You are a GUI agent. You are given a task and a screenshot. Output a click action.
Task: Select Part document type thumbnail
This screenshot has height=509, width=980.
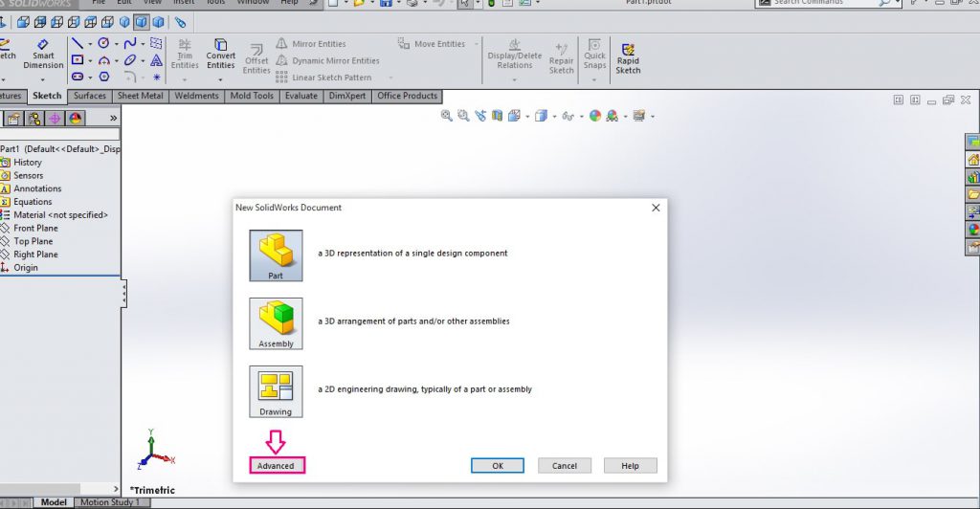click(x=276, y=255)
